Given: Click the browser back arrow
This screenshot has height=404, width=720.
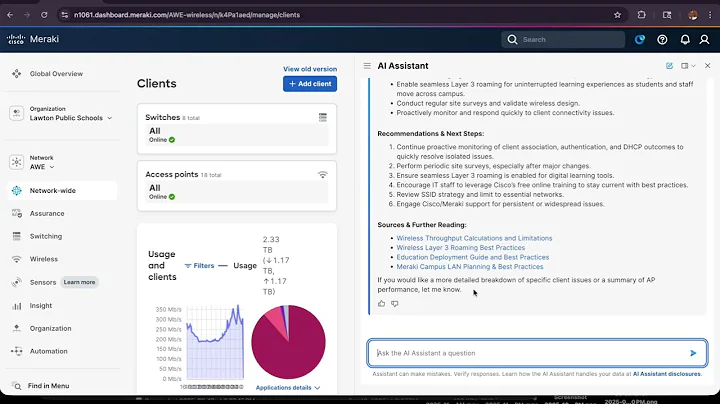Looking at the screenshot, I should point(10,15).
